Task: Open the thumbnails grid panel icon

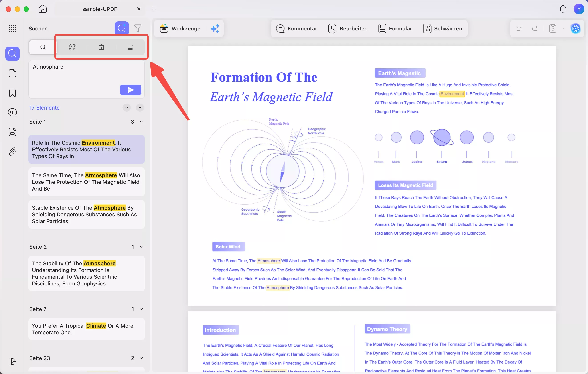Action: coord(12,28)
